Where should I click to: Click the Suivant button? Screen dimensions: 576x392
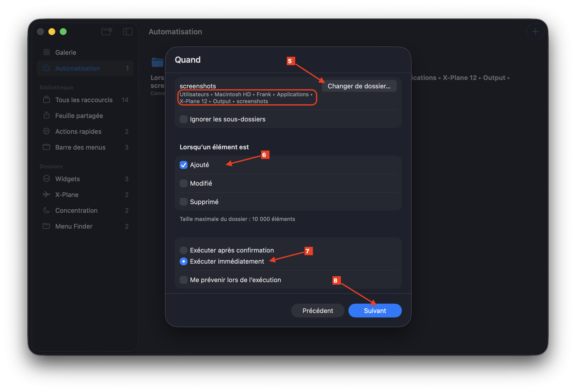point(375,311)
